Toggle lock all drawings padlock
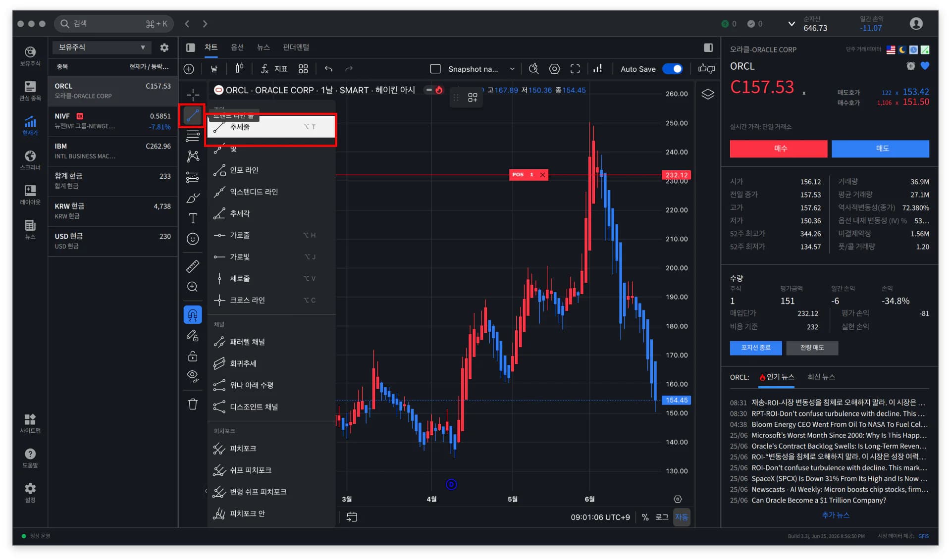Screen dimensions: 951x560 coord(193,356)
